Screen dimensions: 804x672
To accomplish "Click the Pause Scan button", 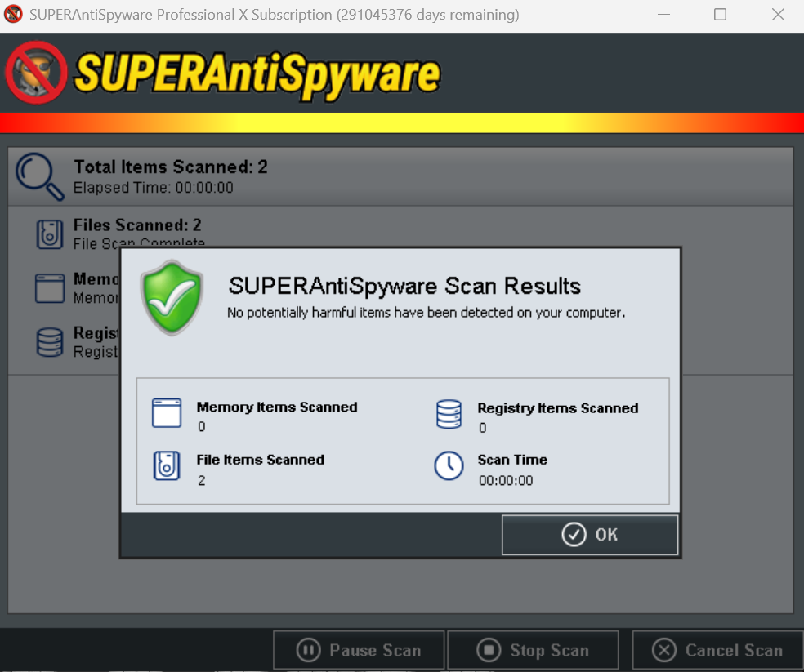I will (x=359, y=650).
